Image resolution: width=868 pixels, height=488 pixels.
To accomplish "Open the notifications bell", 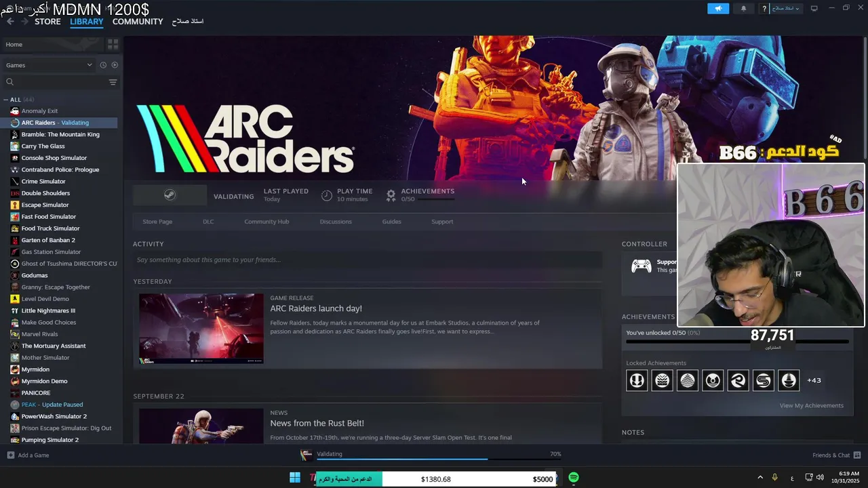I will (x=743, y=8).
